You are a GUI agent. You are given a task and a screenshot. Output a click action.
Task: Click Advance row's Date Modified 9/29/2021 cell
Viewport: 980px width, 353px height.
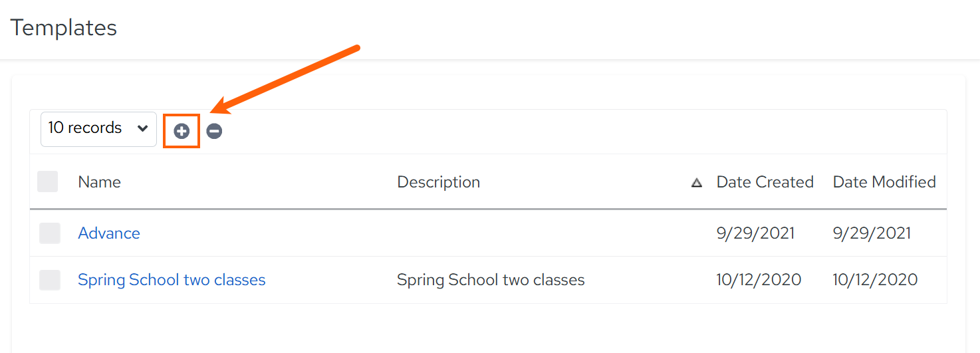[872, 233]
